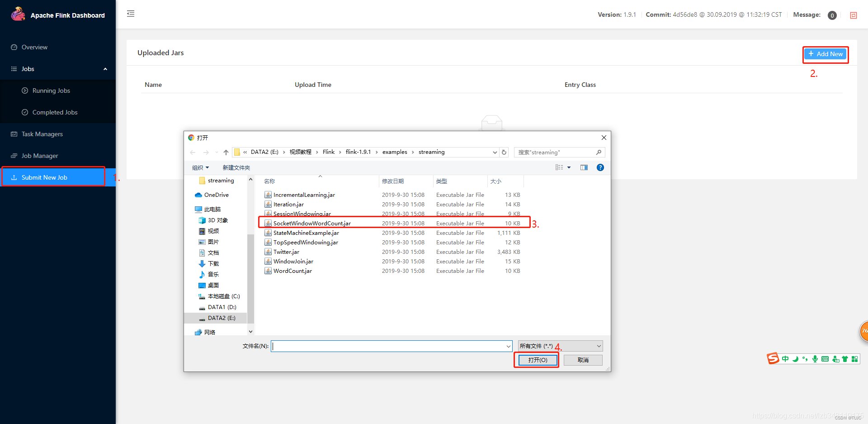The image size is (868, 424).
Task: Expand the filename combo box arrow
Action: [508, 346]
